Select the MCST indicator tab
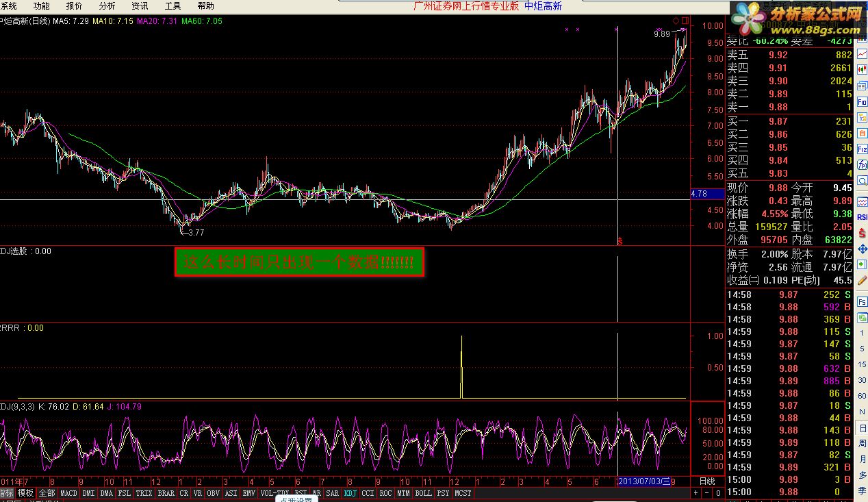868x502 pixels. click(x=463, y=493)
